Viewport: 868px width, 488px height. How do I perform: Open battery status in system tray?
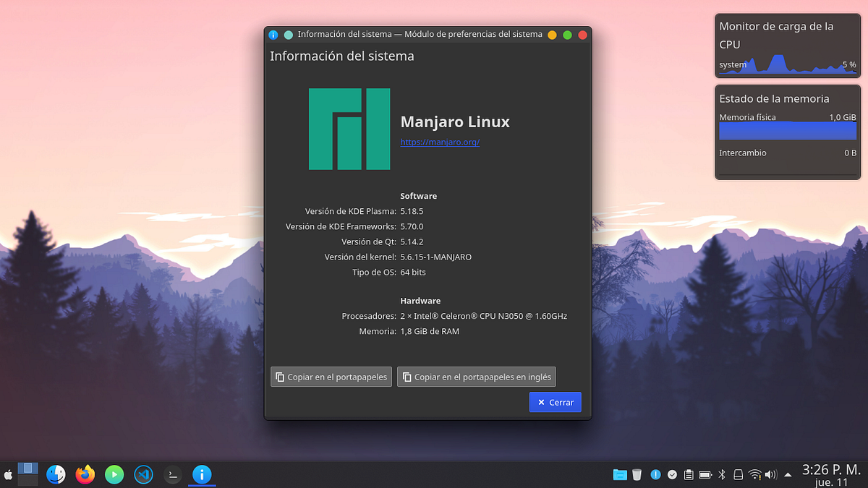pos(705,475)
